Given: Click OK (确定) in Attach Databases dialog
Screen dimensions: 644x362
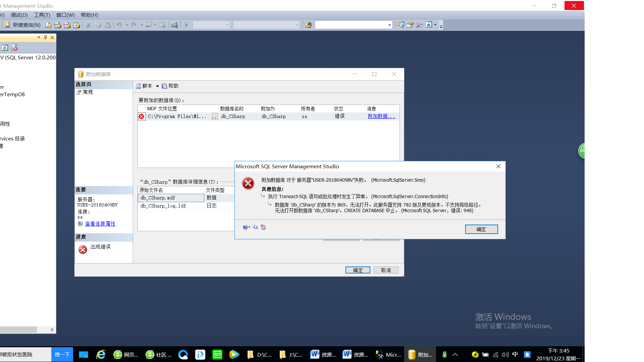Looking at the screenshot, I should (x=358, y=270).
